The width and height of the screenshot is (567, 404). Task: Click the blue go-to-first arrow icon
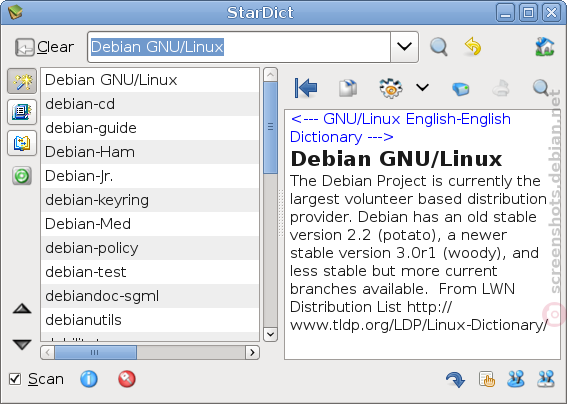click(306, 88)
